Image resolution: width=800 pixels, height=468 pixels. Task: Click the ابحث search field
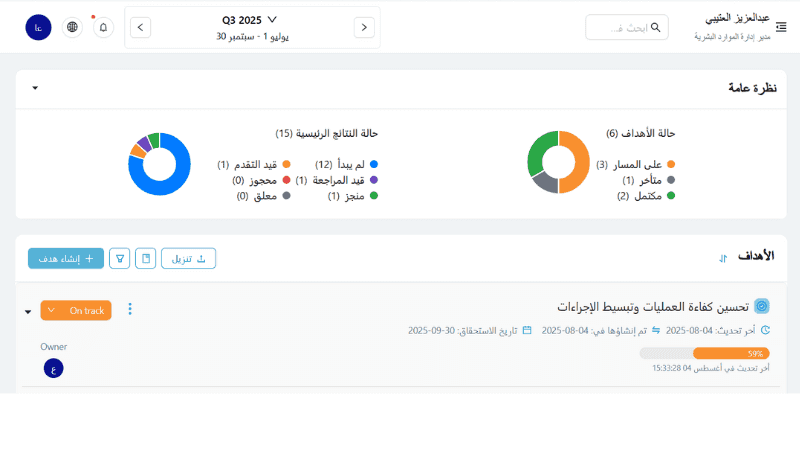[x=626, y=27]
